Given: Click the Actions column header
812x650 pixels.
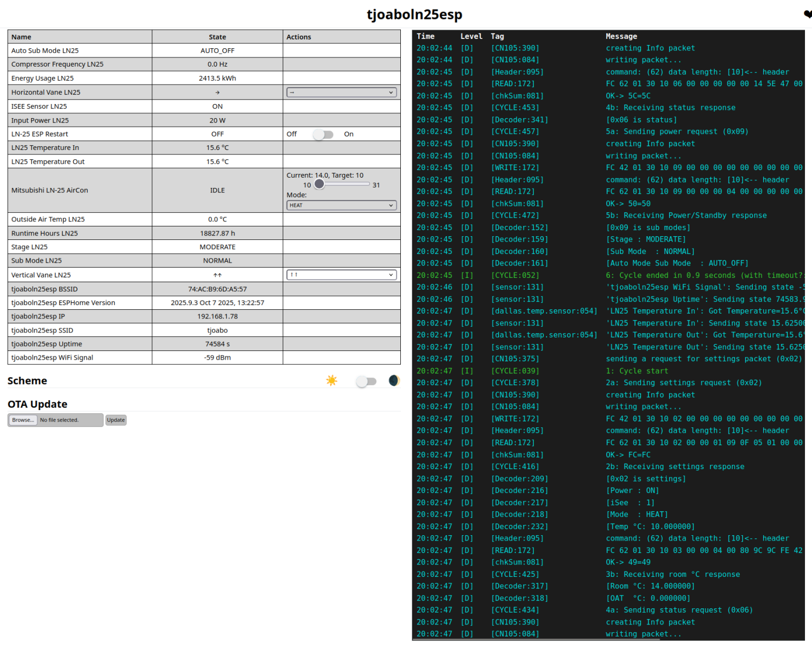Looking at the screenshot, I should point(298,36).
